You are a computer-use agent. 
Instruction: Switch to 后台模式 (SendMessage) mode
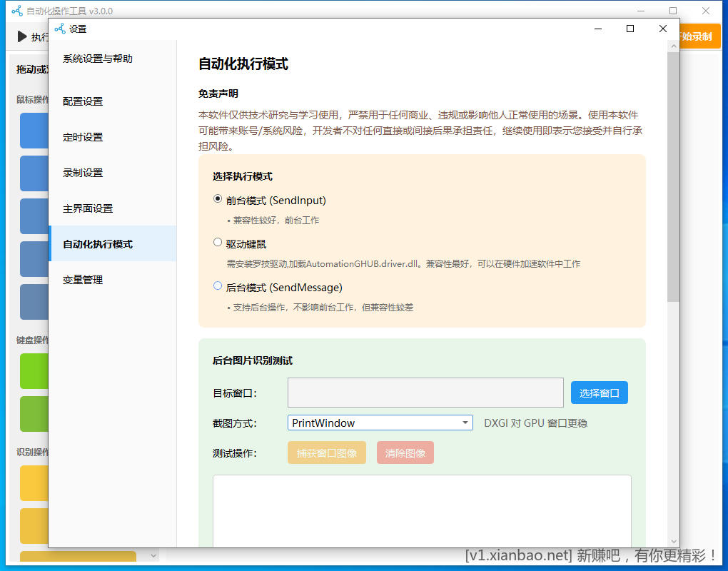pyautogui.click(x=217, y=286)
